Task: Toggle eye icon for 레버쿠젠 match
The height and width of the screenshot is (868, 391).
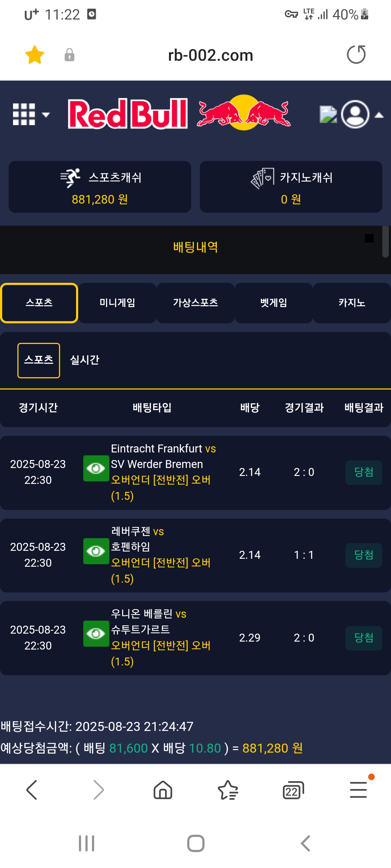Action: [96, 551]
